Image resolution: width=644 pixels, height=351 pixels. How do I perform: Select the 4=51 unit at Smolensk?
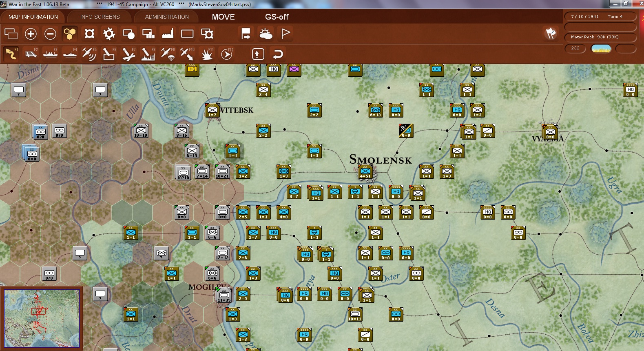(x=365, y=172)
